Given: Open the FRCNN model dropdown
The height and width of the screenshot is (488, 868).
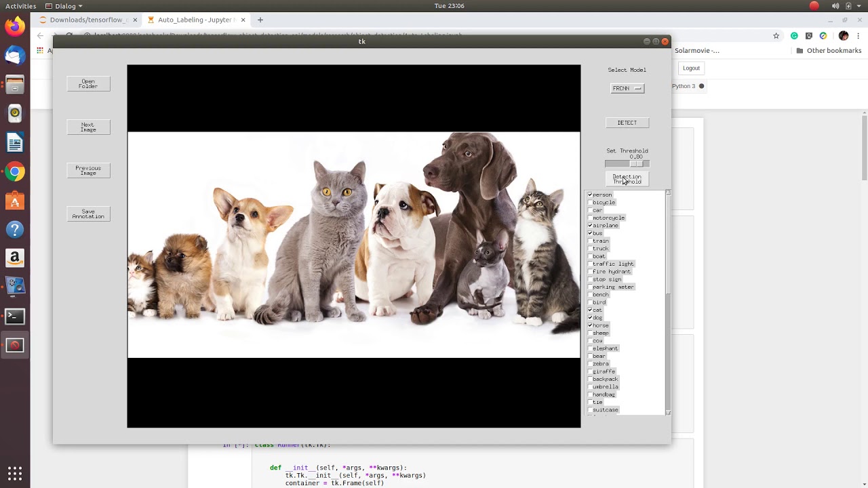Looking at the screenshot, I should (627, 88).
